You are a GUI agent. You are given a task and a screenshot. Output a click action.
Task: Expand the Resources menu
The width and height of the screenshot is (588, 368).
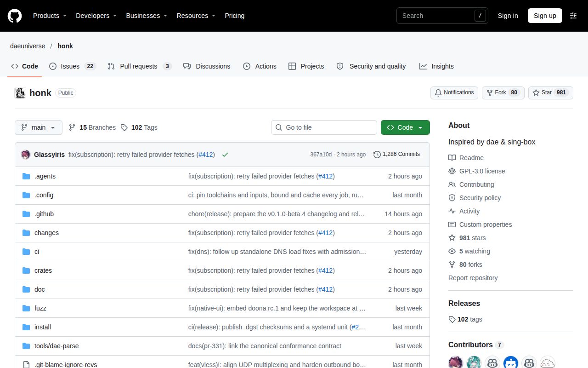pos(196,16)
